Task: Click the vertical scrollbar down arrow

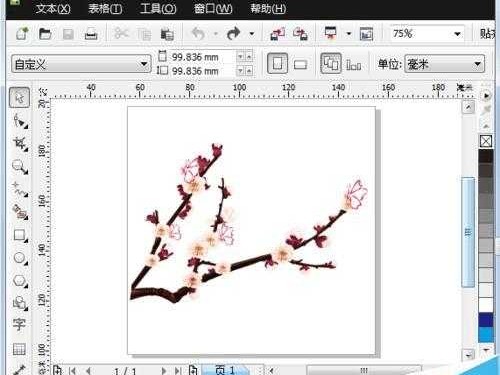Action: pos(469,355)
